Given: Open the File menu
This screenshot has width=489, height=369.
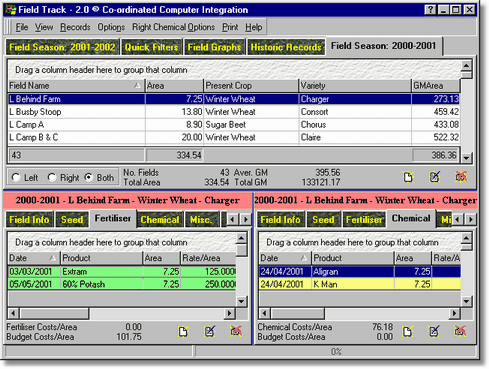Looking at the screenshot, I should (22, 27).
